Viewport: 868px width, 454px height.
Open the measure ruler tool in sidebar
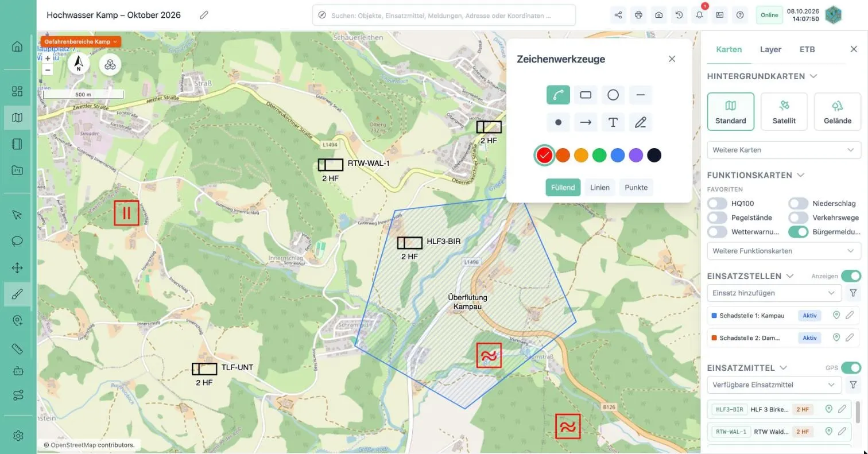click(x=17, y=349)
